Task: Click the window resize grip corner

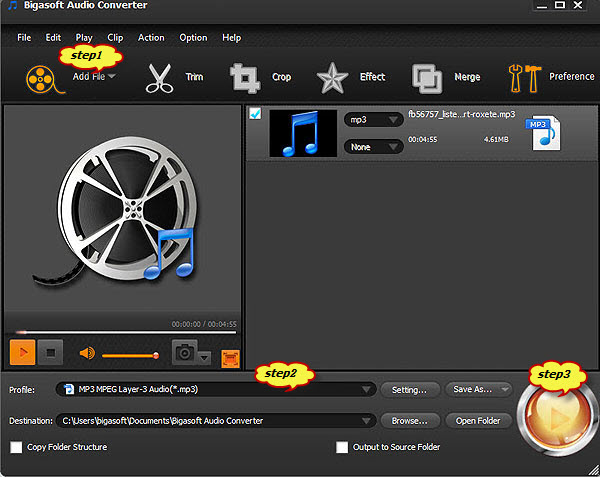Action: 594,471
